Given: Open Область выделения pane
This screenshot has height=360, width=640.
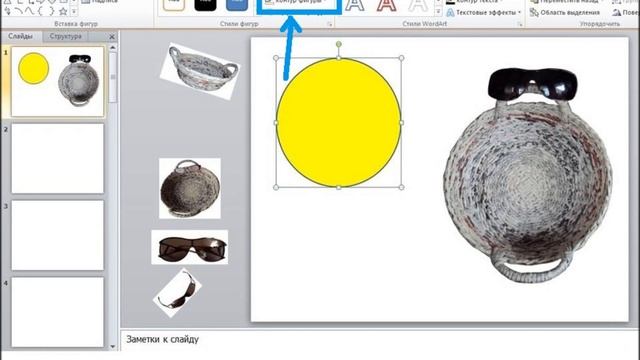Looking at the screenshot, I should pyautogui.click(x=565, y=13).
